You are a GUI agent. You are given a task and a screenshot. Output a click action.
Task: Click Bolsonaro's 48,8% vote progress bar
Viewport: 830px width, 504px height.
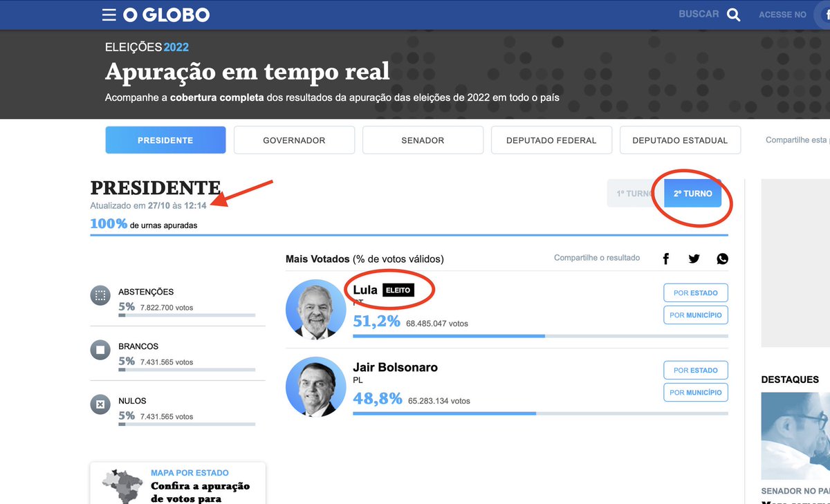540,413
